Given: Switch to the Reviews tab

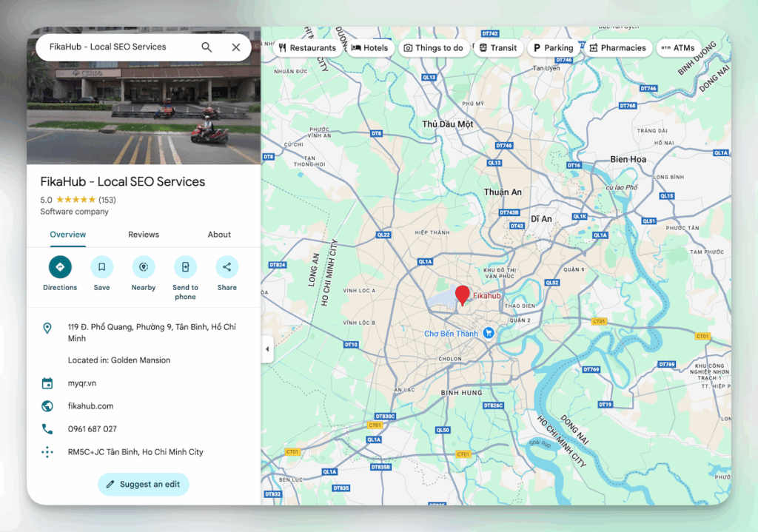Looking at the screenshot, I should pos(144,235).
